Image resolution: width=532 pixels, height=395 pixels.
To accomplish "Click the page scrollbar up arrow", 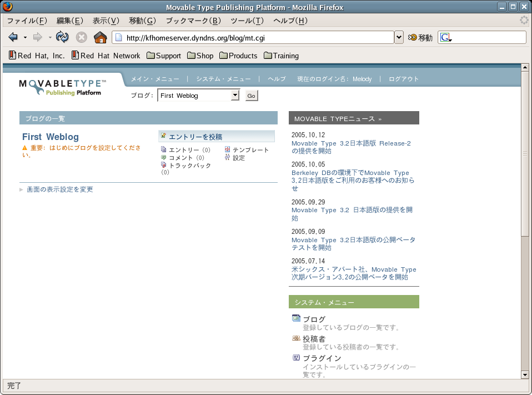I will coord(525,67).
